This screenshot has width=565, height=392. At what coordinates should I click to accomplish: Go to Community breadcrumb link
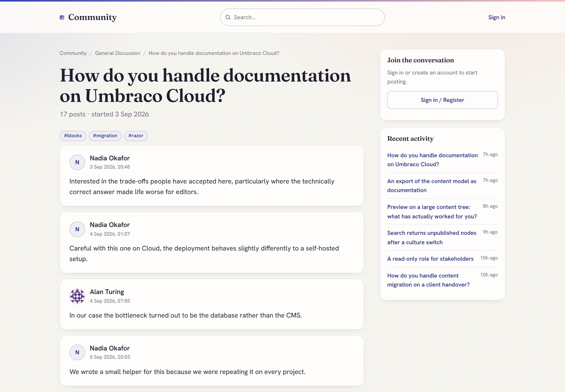pyautogui.click(x=73, y=53)
